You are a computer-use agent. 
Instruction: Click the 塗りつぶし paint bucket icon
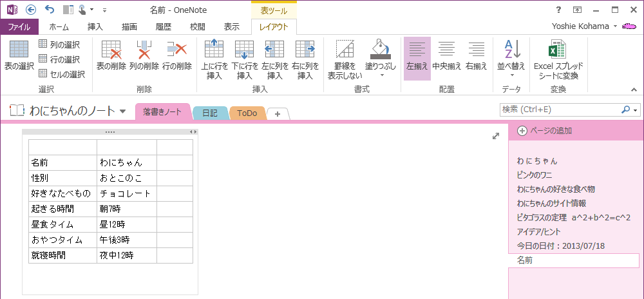pyautogui.click(x=381, y=49)
